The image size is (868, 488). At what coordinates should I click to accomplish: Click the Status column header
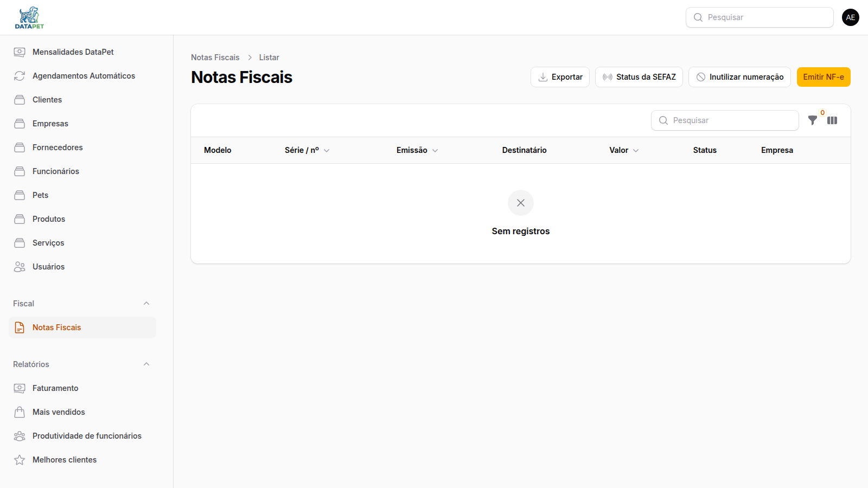(705, 150)
